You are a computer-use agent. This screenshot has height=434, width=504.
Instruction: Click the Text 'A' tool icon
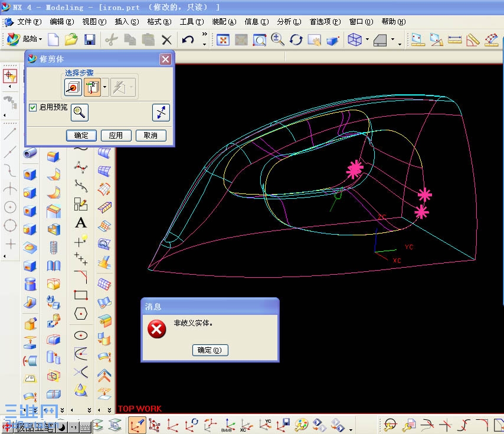pyautogui.click(x=81, y=223)
